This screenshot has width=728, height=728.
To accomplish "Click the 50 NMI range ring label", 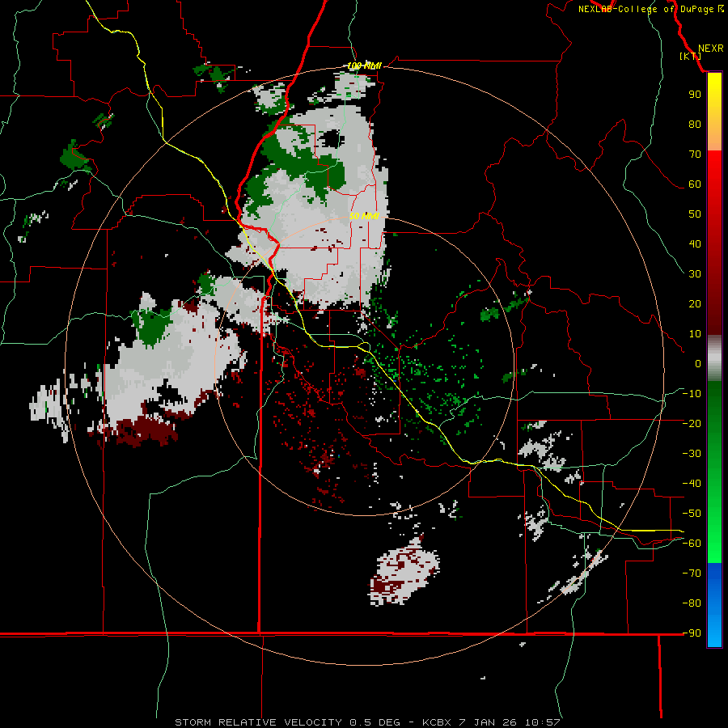I will [364, 216].
